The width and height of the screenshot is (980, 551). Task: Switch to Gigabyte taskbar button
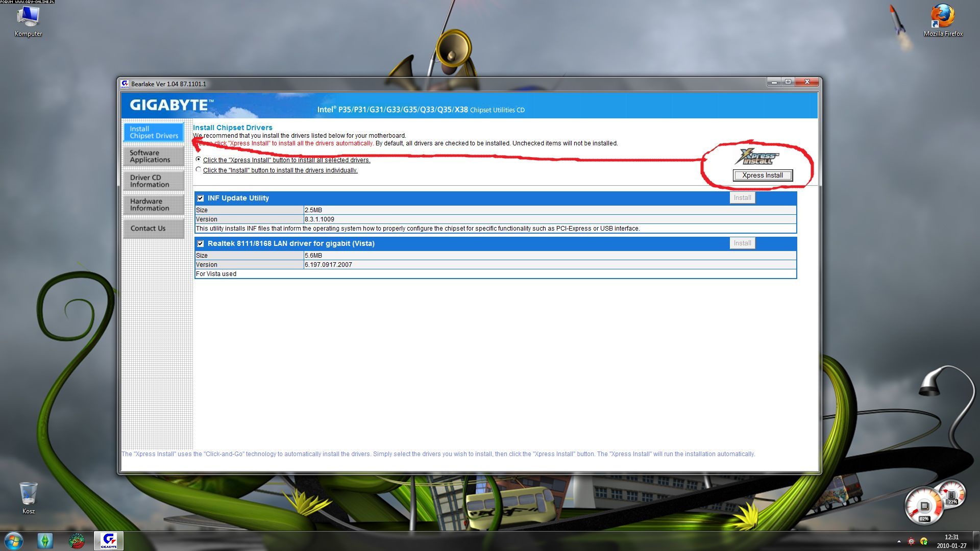[108, 541]
